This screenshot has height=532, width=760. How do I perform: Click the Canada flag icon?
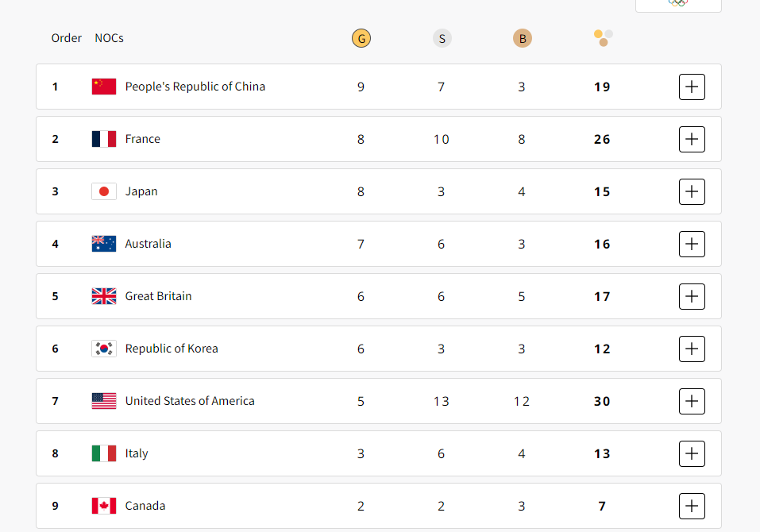[x=104, y=506]
